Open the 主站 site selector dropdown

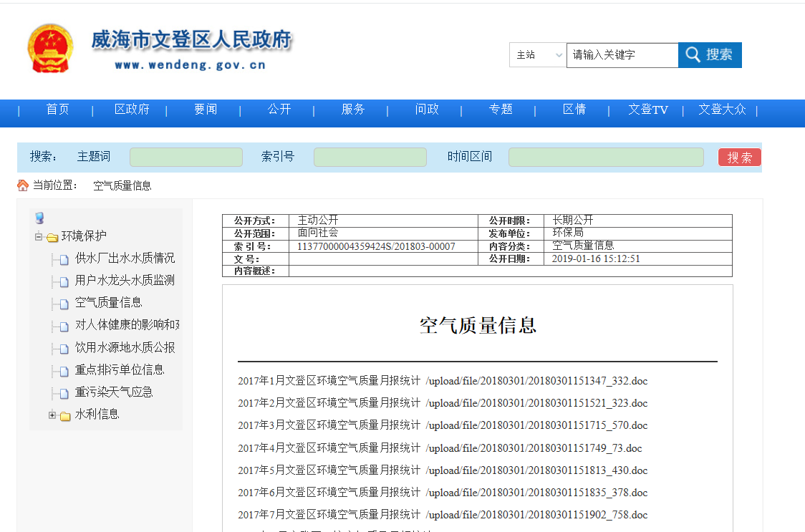click(538, 55)
